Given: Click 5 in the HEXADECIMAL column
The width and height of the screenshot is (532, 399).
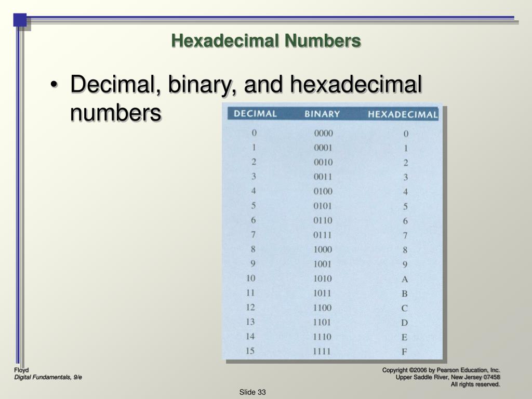Looking at the screenshot, I should (x=405, y=207).
